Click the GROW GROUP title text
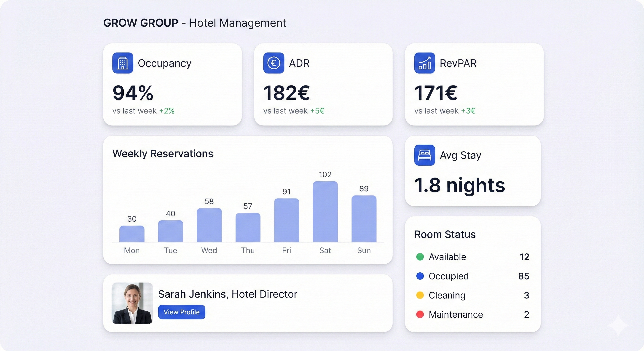The height and width of the screenshot is (351, 644). tap(141, 23)
